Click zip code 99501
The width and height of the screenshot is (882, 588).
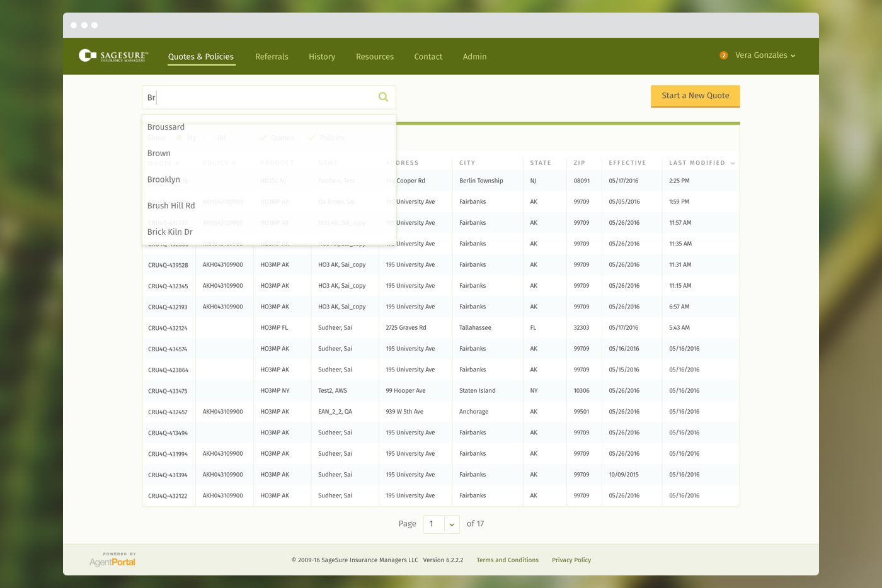[581, 412]
